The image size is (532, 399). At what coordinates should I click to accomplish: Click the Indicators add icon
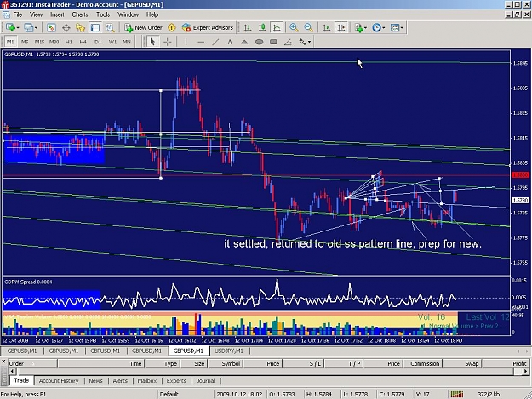[359, 28]
